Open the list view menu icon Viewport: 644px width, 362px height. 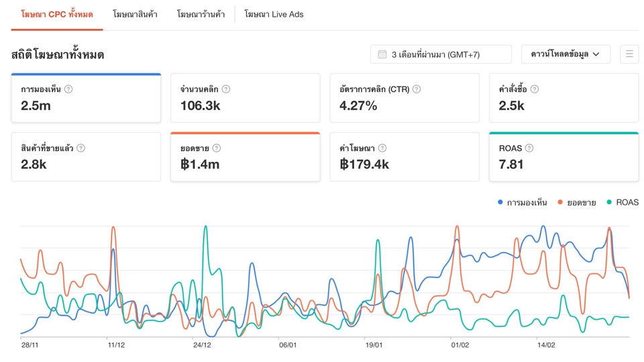[629, 54]
